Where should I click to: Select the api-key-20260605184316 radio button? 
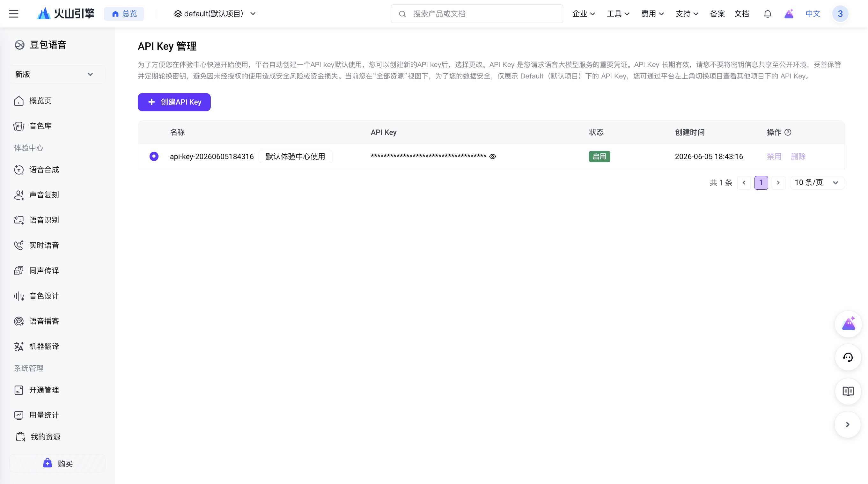[x=154, y=156]
